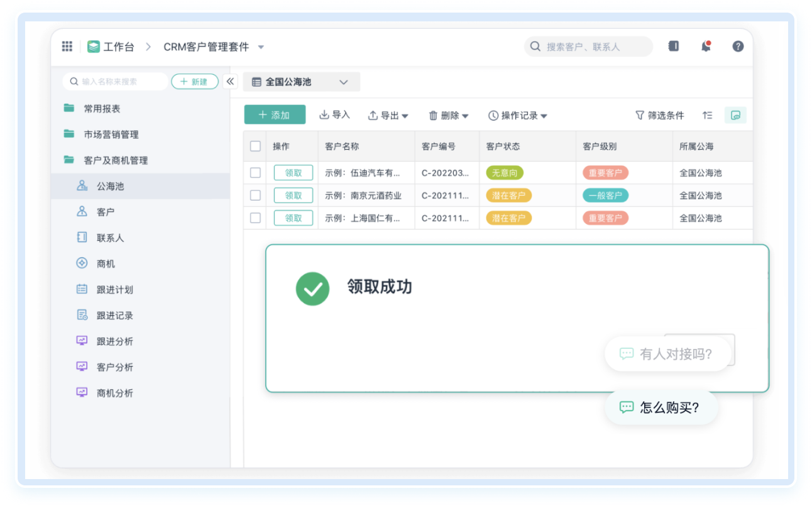Open the notebook icon in top bar

(x=673, y=46)
